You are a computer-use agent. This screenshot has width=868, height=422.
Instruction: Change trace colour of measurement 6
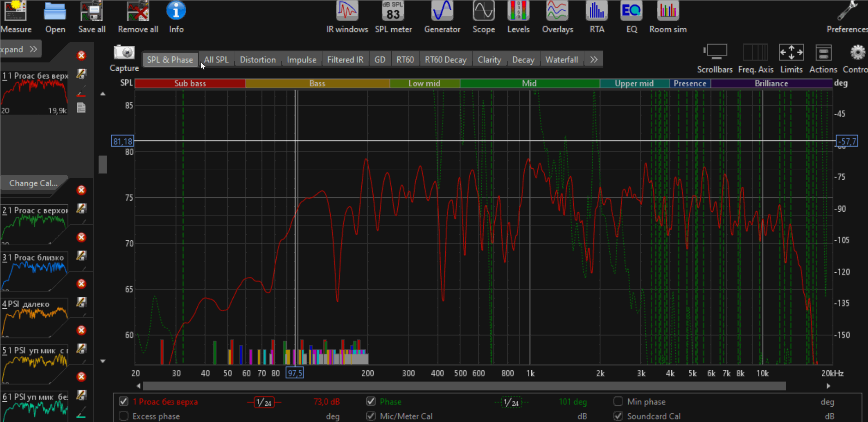tap(81, 413)
